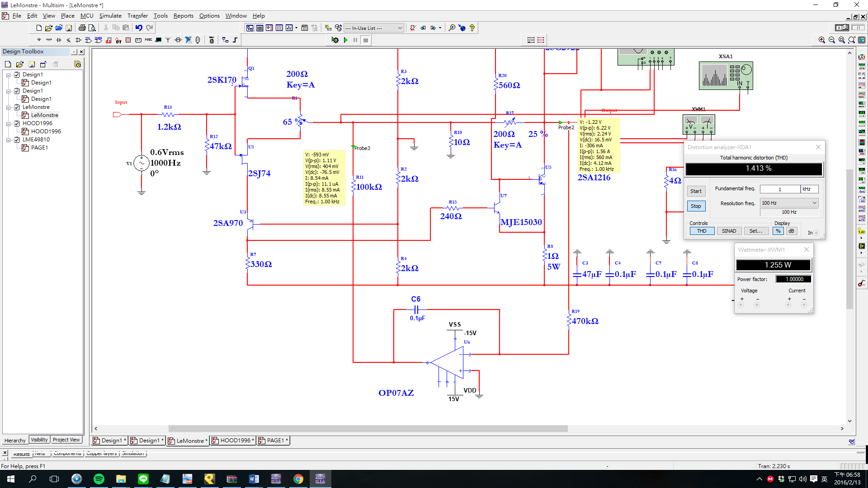Create a new design with the toolbar icon

coord(39,28)
